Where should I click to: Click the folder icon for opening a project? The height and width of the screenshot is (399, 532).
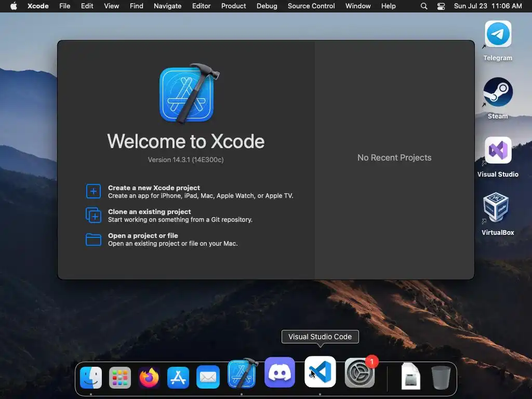(x=94, y=239)
